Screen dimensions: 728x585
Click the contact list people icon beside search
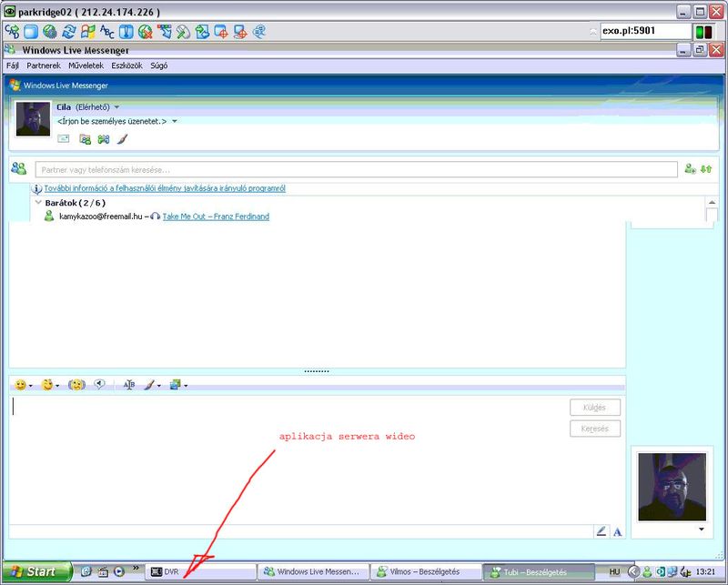[x=19, y=168]
